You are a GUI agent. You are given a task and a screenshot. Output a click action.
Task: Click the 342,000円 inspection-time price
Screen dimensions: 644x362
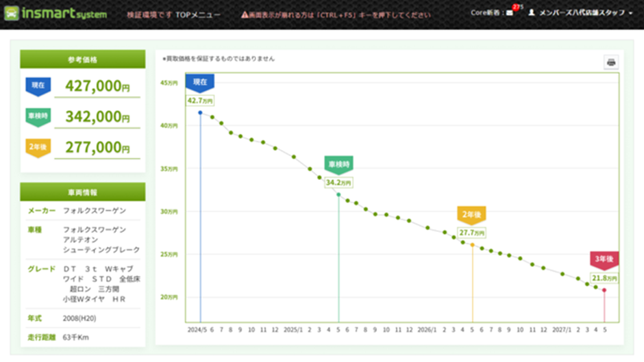(97, 117)
